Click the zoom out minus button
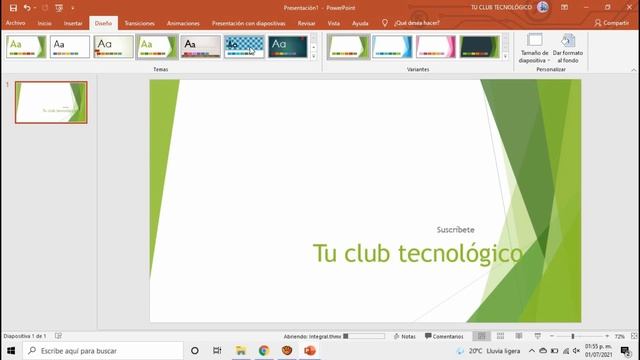640x360 pixels. [552, 336]
